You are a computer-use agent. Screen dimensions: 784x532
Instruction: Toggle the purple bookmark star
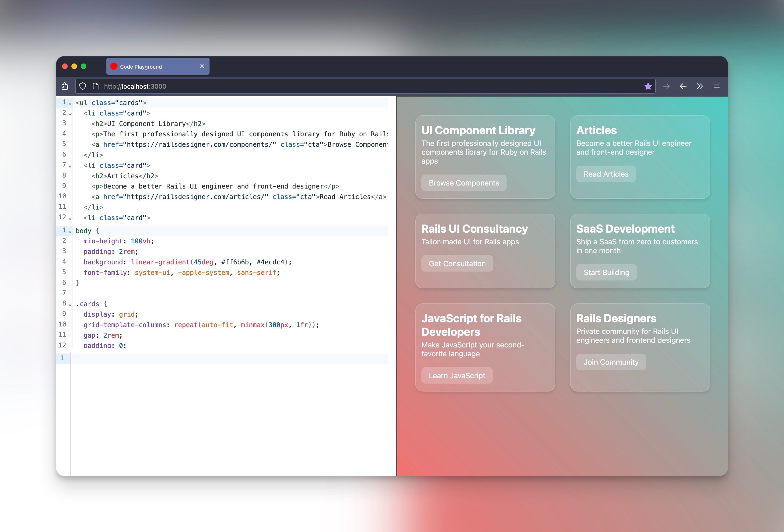point(648,86)
